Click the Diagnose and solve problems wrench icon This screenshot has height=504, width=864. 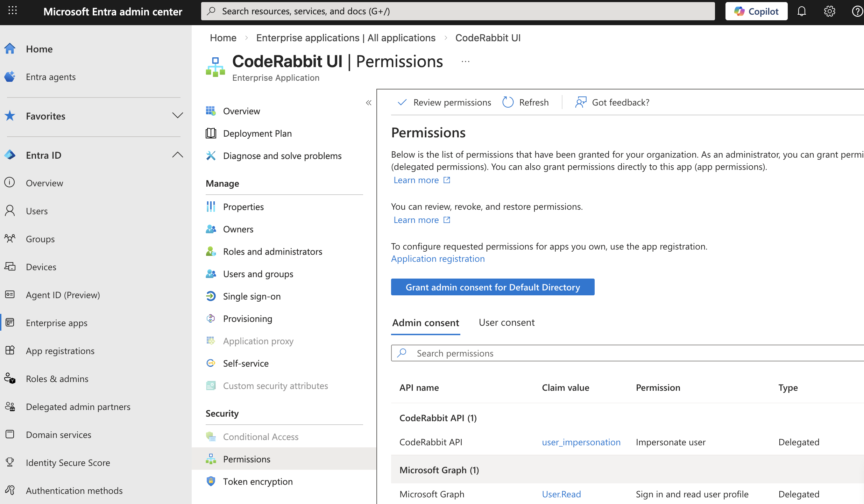click(211, 156)
